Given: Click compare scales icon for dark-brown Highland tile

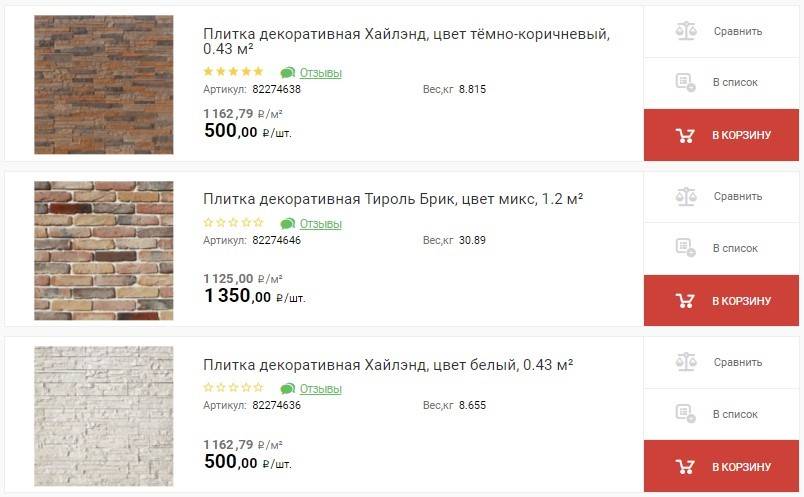Looking at the screenshot, I should (x=685, y=31).
